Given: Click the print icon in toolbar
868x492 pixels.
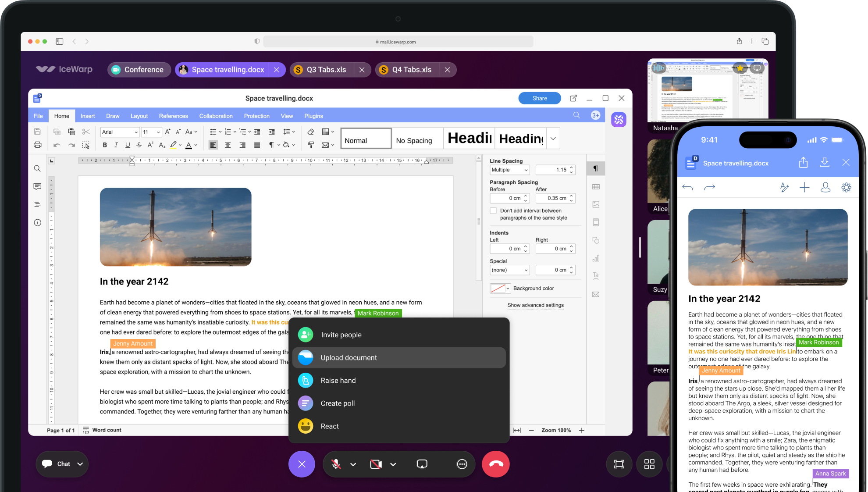Looking at the screenshot, I should (38, 145).
